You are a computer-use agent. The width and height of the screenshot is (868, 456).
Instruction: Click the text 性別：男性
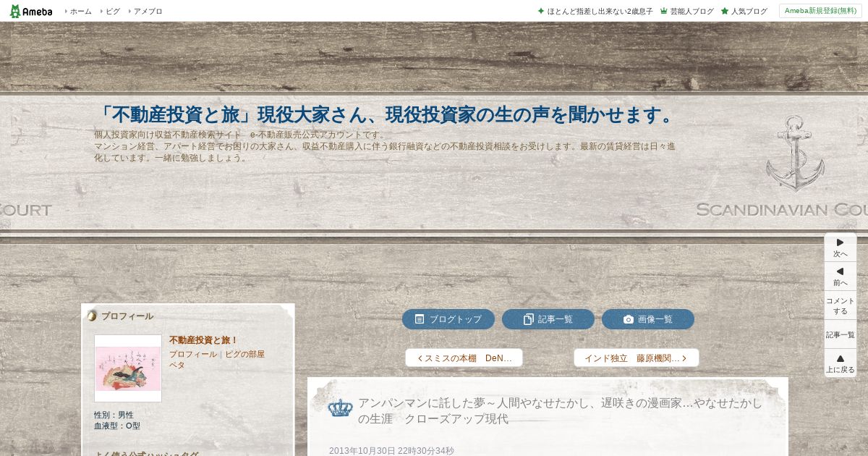[114, 415]
